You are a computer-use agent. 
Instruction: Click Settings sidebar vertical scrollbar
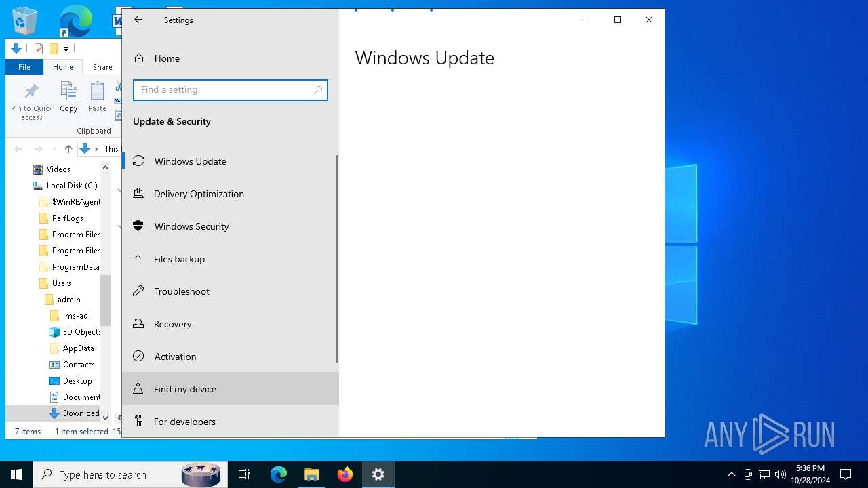[336, 259]
